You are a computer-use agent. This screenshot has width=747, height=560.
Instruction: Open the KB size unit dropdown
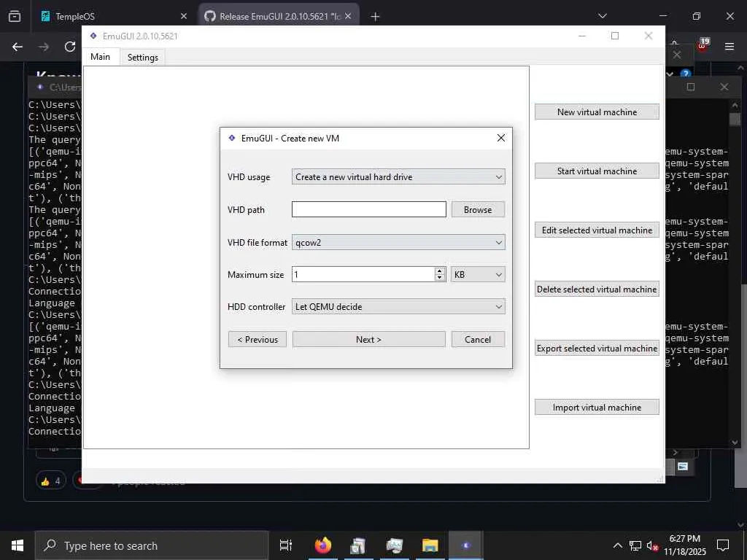[x=478, y=274]
